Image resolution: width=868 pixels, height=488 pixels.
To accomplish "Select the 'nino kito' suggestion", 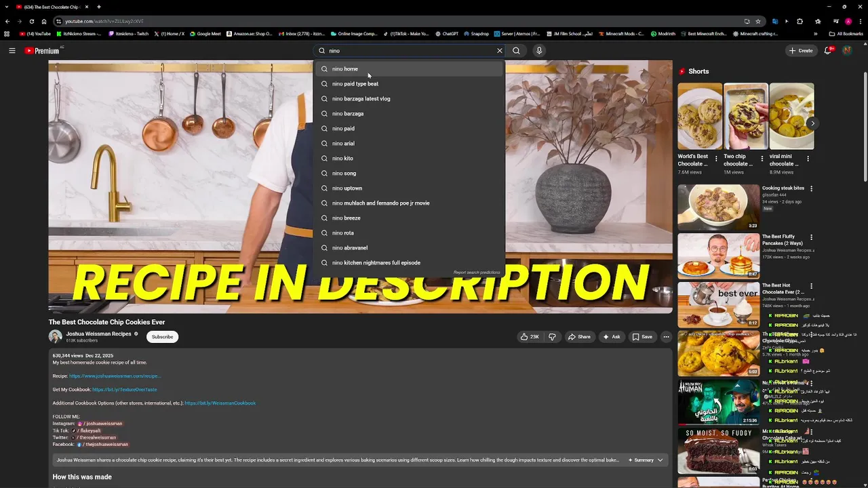I will (x=410, y=159).
